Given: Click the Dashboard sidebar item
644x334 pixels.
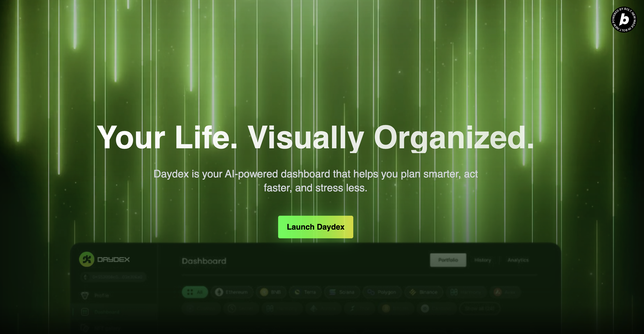Looking at the screenshot, I should (x=107, y=312).
